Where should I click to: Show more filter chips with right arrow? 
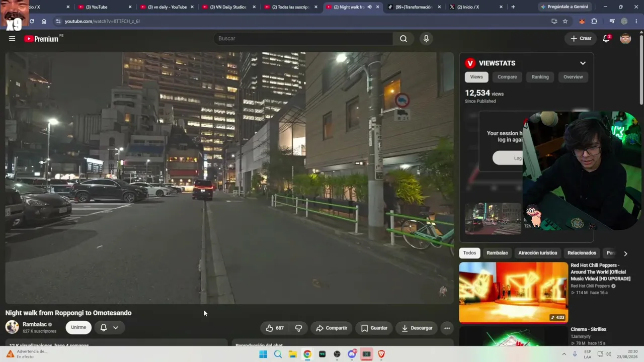(625, 253)
